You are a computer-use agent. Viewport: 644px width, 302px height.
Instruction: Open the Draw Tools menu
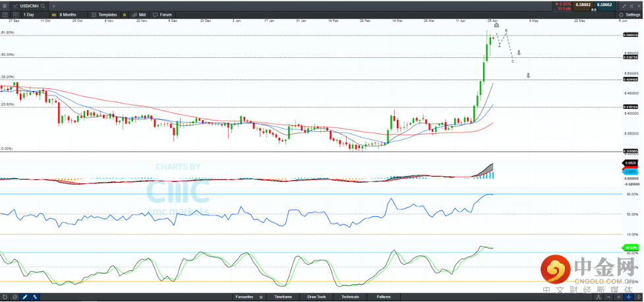coord(316,297)
